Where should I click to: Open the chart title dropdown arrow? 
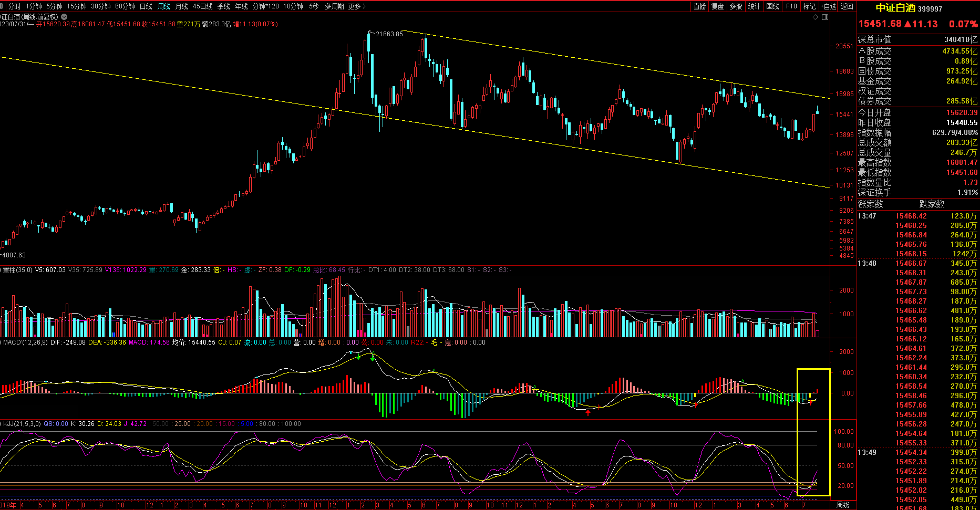tap(64, 17)
